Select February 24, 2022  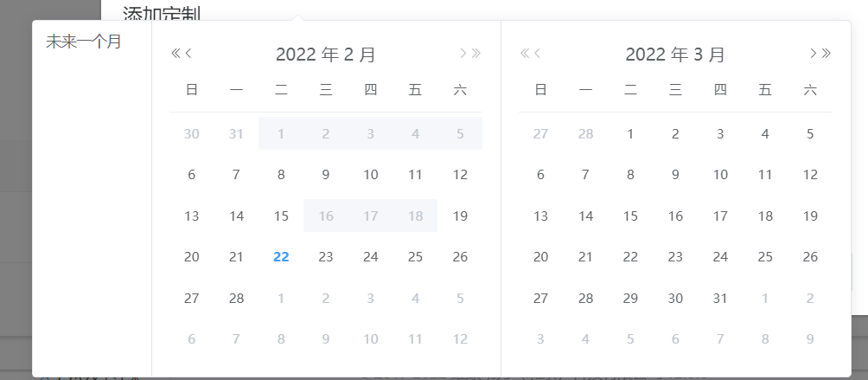370,257
